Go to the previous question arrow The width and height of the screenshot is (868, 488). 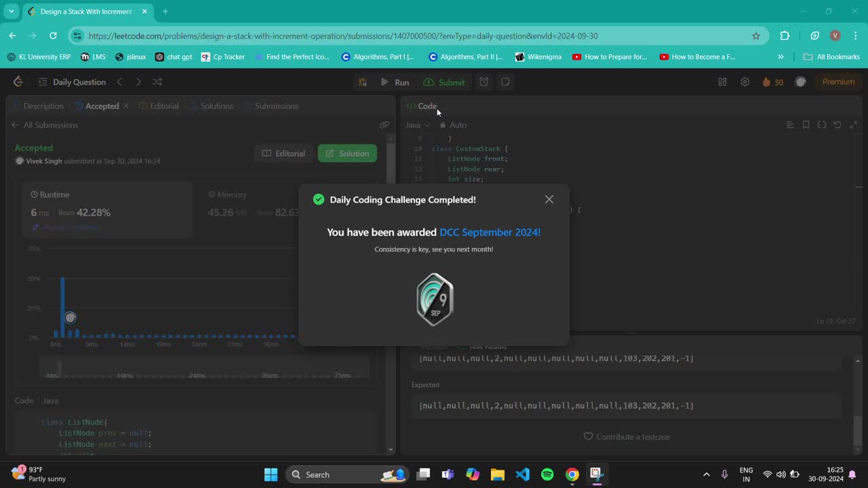119,82
